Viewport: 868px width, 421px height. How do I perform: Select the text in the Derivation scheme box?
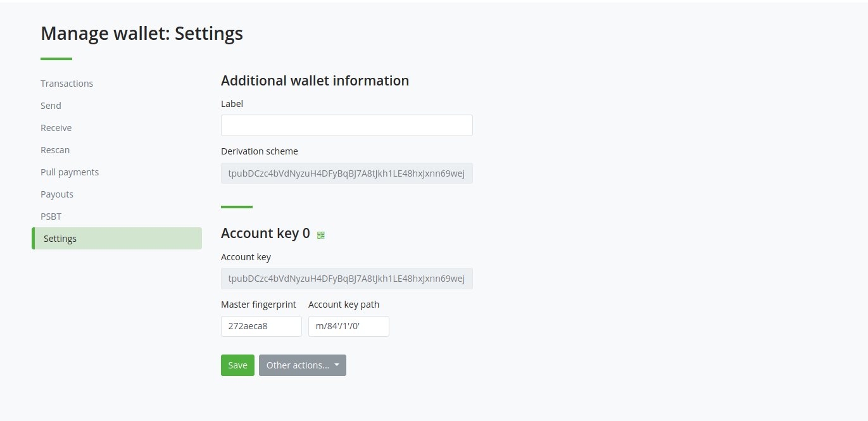pyautogui.click(x=346, y=173)
